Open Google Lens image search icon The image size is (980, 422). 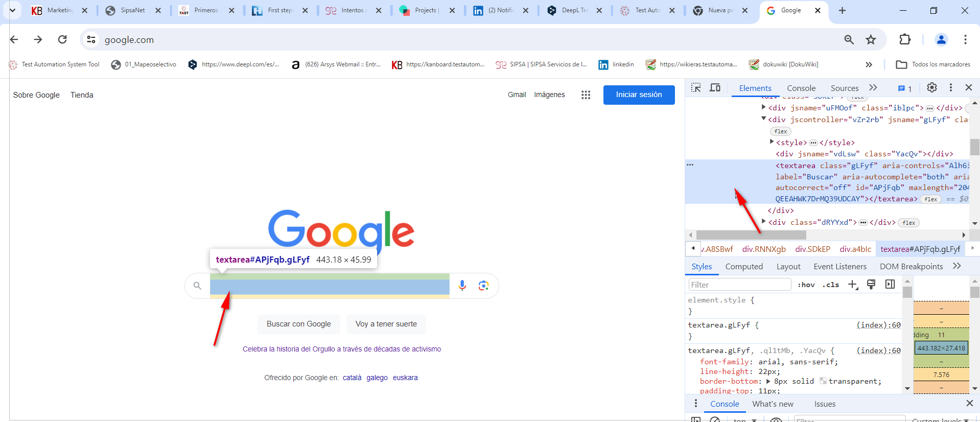483,286
